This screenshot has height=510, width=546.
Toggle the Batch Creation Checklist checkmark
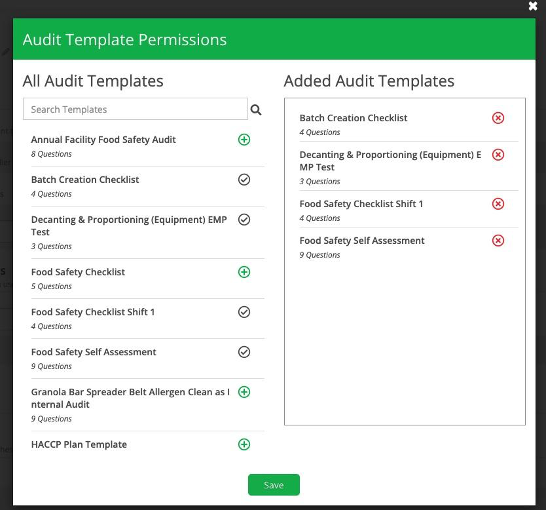pos(244,180)
